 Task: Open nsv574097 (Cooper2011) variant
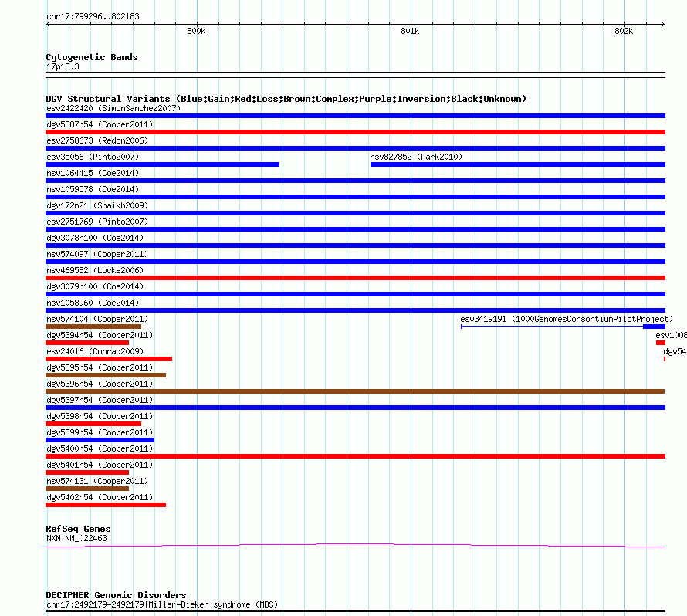(x=97, y=254)
